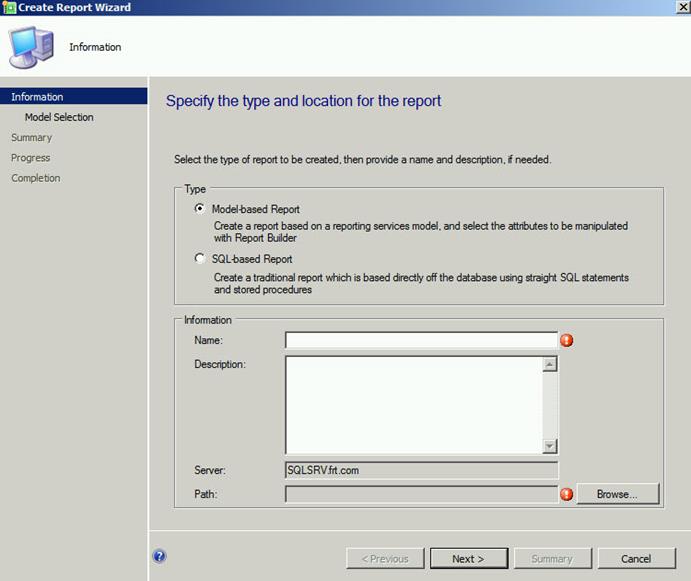Click the red error icon beside Name field
Screen dimensions: 691x581
[567, 340]
